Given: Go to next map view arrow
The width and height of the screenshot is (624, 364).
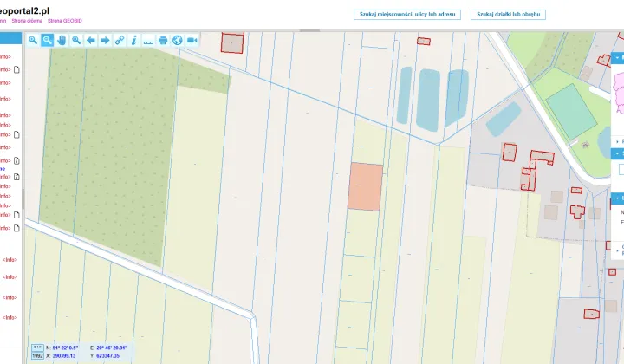Looking at the screenshot, I should pos(105,40).
